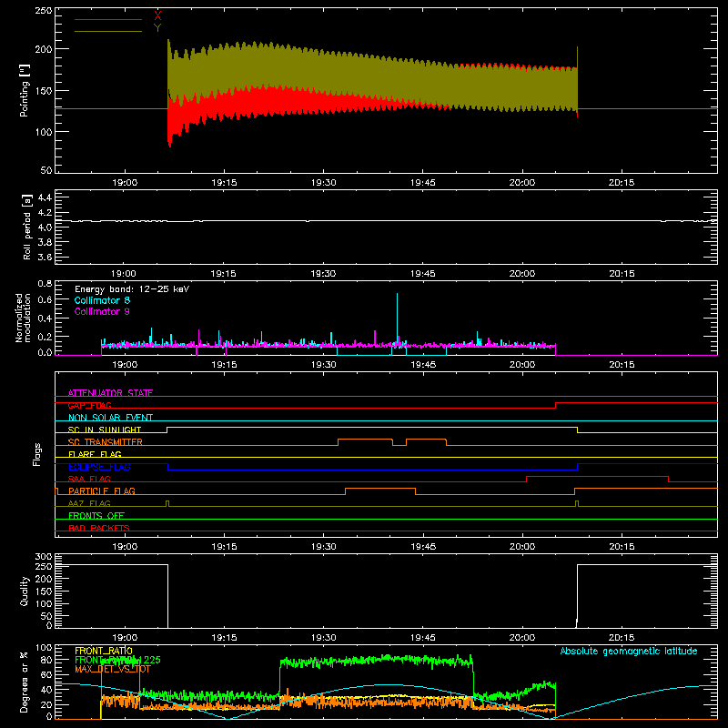Click the Roll period axis title
The height and width of the screenshot is (728, 728).
coord(27,227)
